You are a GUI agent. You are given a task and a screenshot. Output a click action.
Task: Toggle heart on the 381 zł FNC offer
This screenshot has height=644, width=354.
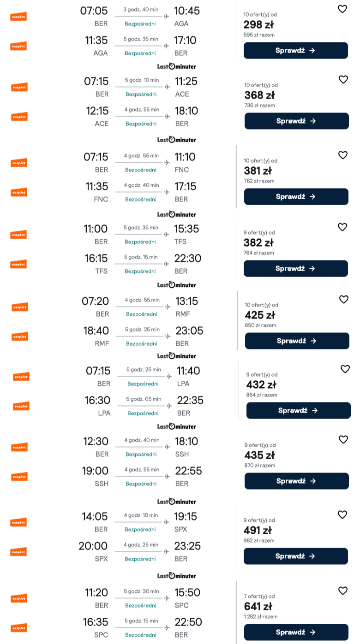(342, 155)
